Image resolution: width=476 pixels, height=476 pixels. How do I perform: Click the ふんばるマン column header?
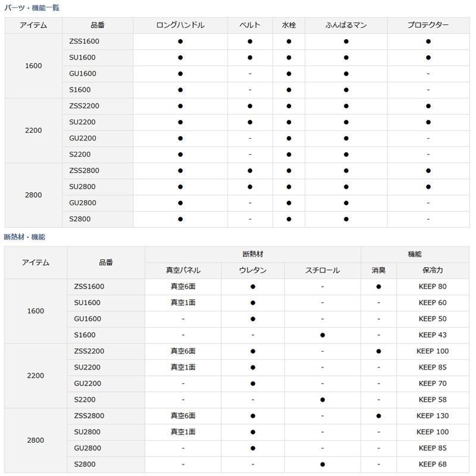click(346, 25)
